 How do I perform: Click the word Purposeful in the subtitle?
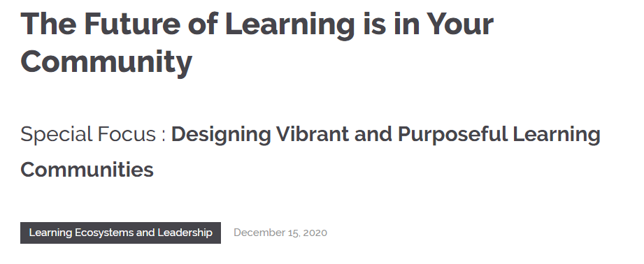(452, 135)
